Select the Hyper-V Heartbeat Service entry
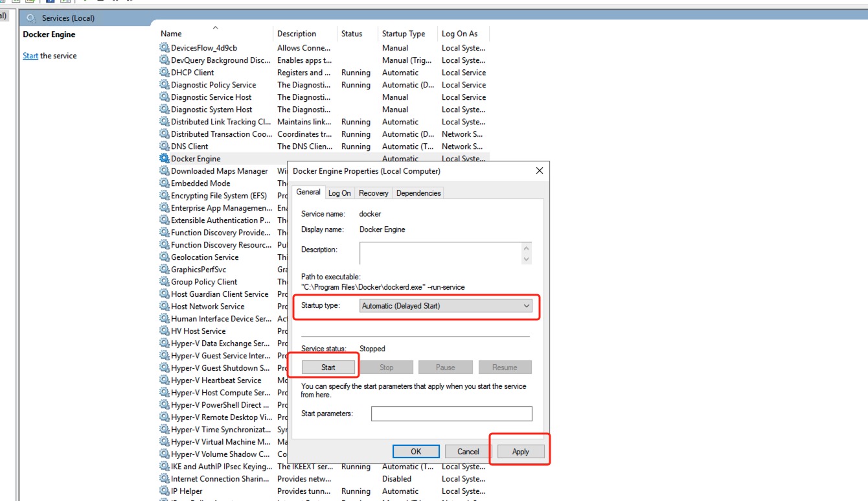 216,380
